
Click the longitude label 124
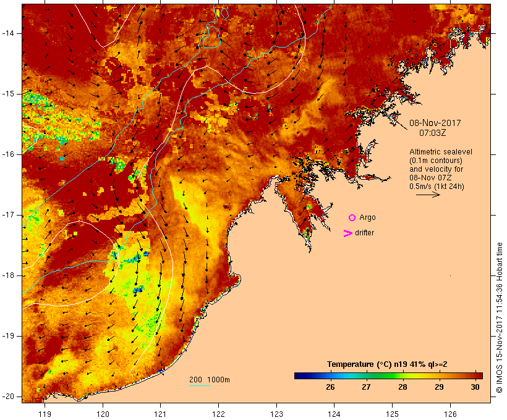(334, 414)
